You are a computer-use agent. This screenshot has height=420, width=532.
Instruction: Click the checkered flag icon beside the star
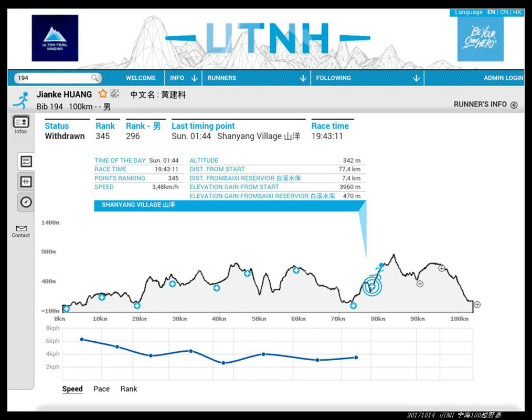(115, 93)
